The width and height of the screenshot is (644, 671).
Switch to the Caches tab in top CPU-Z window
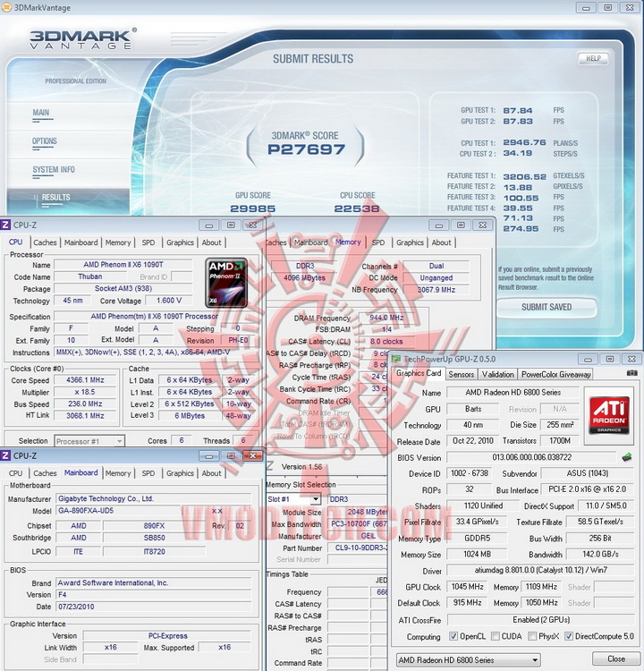coord(45,242)
